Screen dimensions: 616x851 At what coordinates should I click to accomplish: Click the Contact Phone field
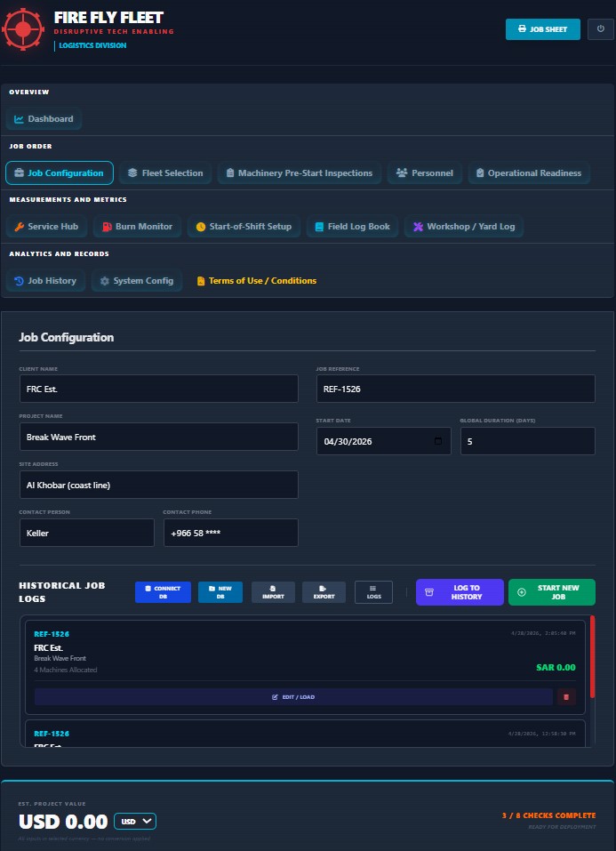(x=230, y=533)
